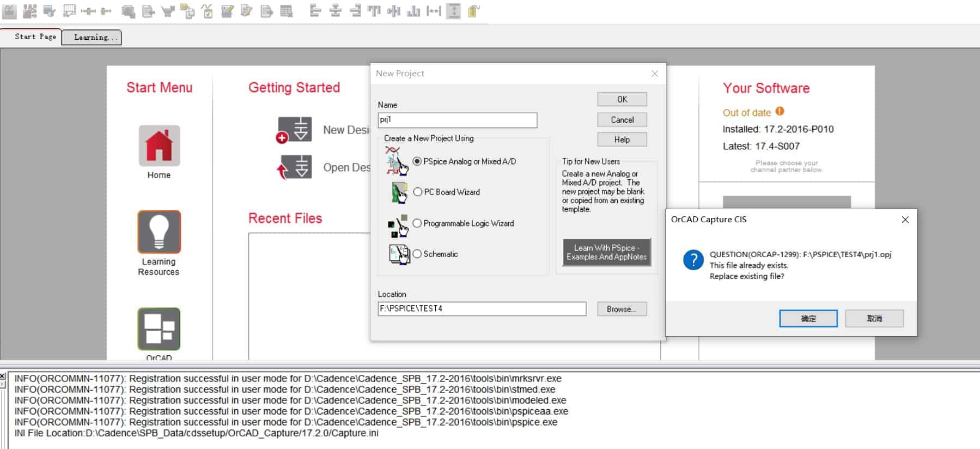Viewport: 980px width, 449px height.
Task: Switch to the Start Page tab
Action: (32, 37)
